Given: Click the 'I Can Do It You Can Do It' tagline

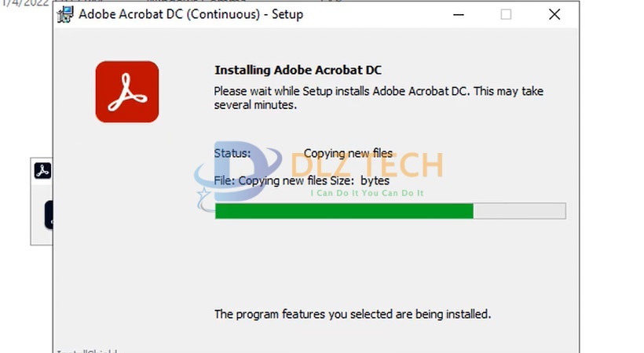Looking at the screenshot, I should click(x=367, y=193).
